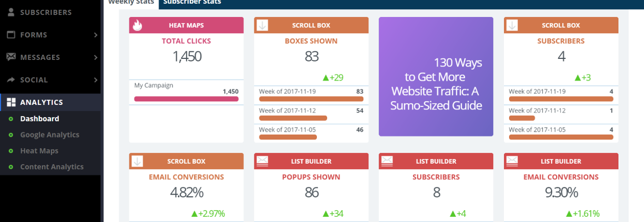
Task: Open the Heat Maps analytics page
Action: [39, 151]
